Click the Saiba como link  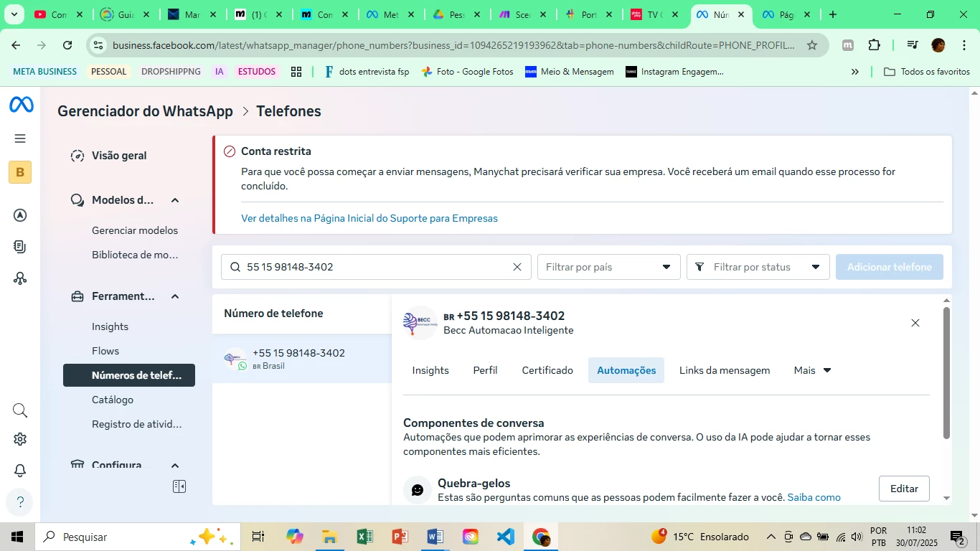coord(814,497)
